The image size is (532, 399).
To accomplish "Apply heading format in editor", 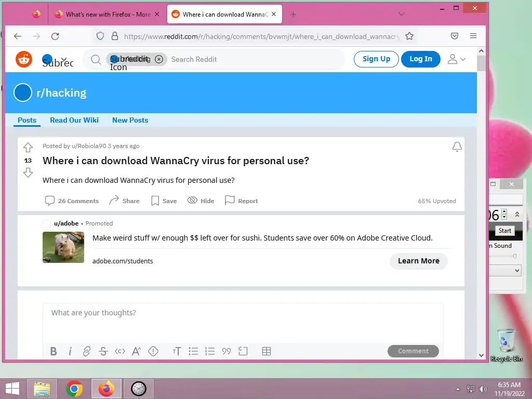I will [177, 351].
